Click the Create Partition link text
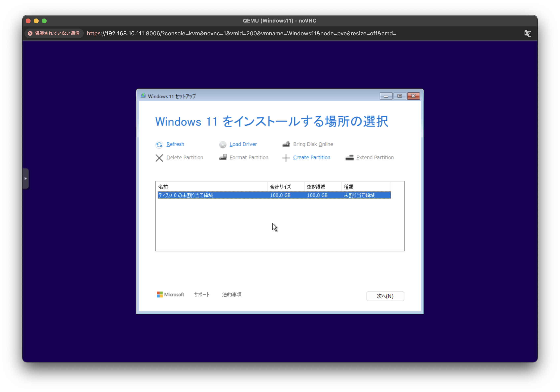560x392 pixels. tap(311, 157)
